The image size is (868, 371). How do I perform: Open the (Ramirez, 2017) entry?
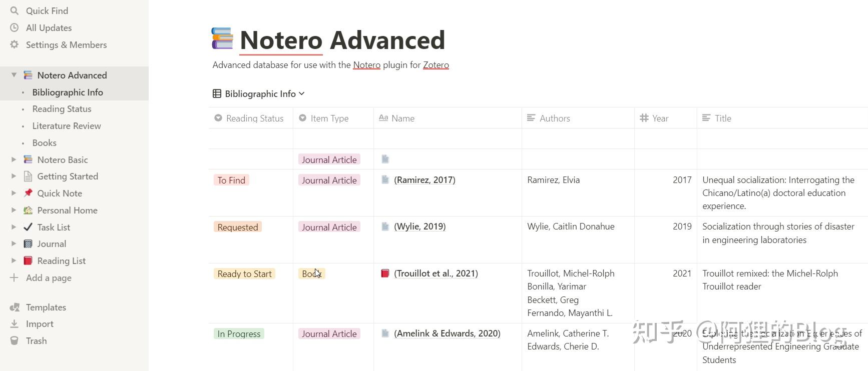click(x=424, y=180)
